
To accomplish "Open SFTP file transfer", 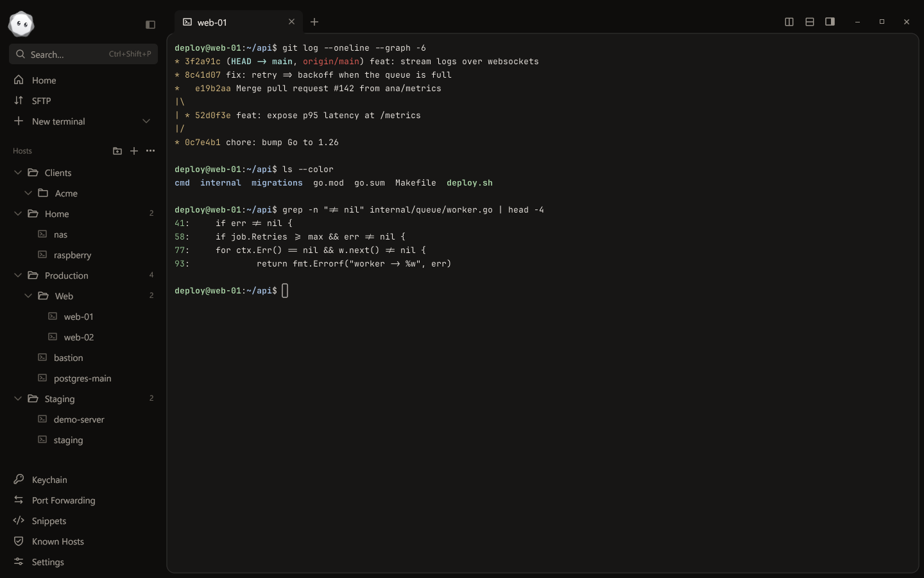I will point(83,101).
